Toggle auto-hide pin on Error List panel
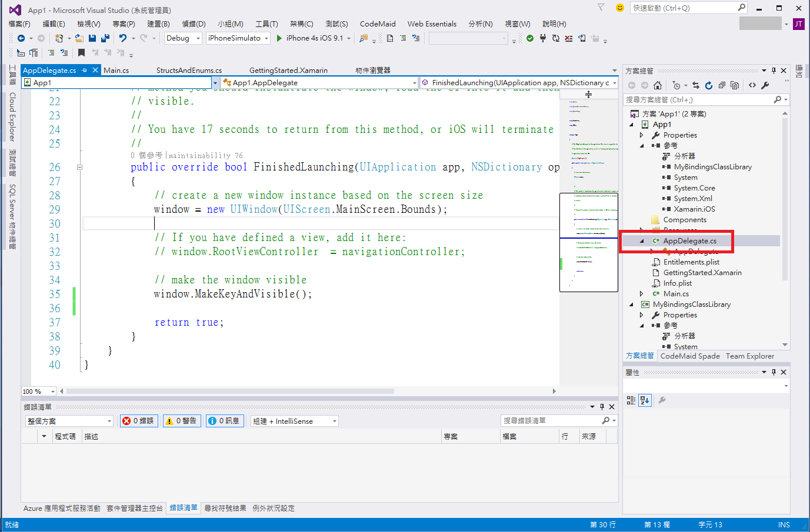This screenshot has width=810, height=532. tap(602, 407)
